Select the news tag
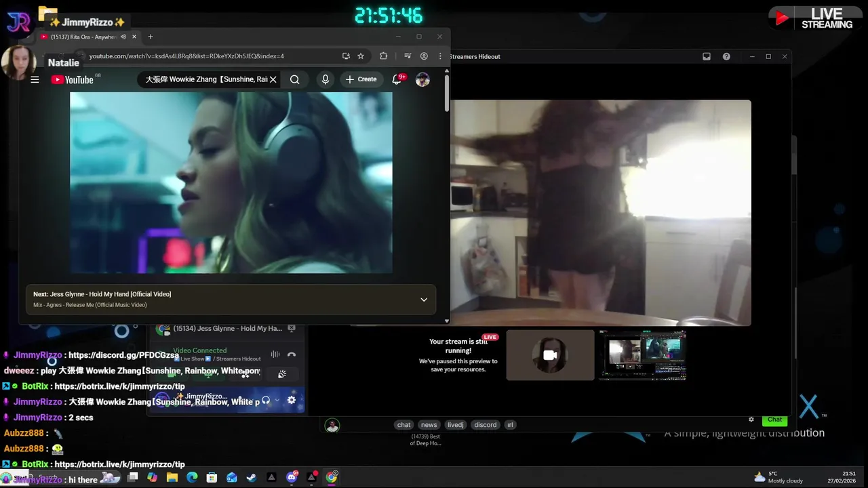 click(x=429, y=425)
